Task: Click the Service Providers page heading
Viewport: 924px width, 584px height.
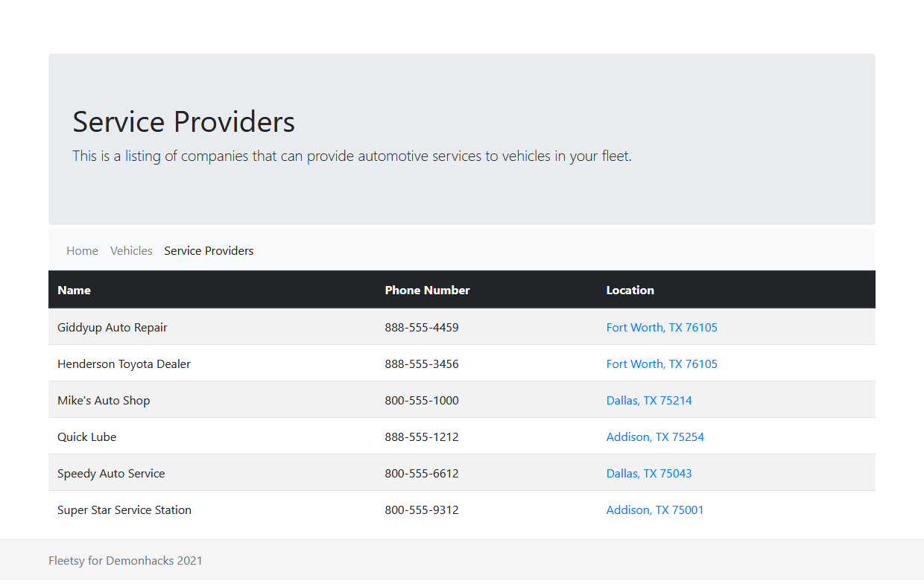Action: coord(183,122)
